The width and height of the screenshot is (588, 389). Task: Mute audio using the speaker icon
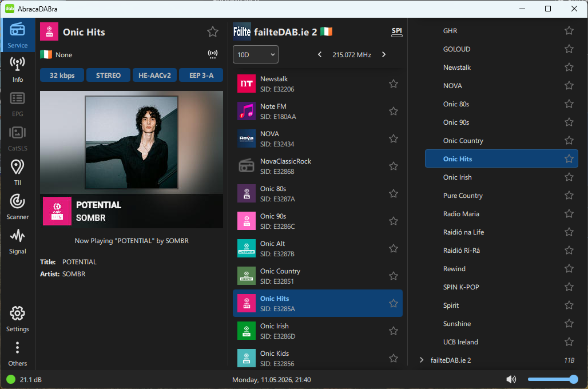click(511, 379)
